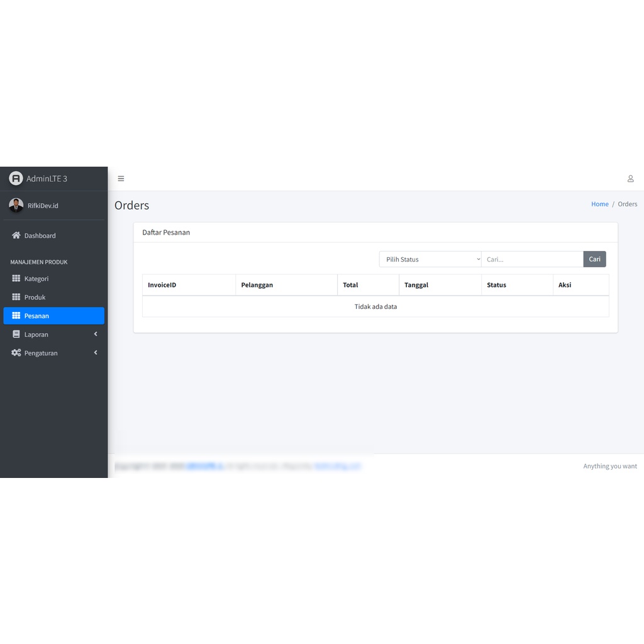Click the MANAJEMEN PRODUK section label
Screen dimensions: 644x644
click(x=39, y=262)
